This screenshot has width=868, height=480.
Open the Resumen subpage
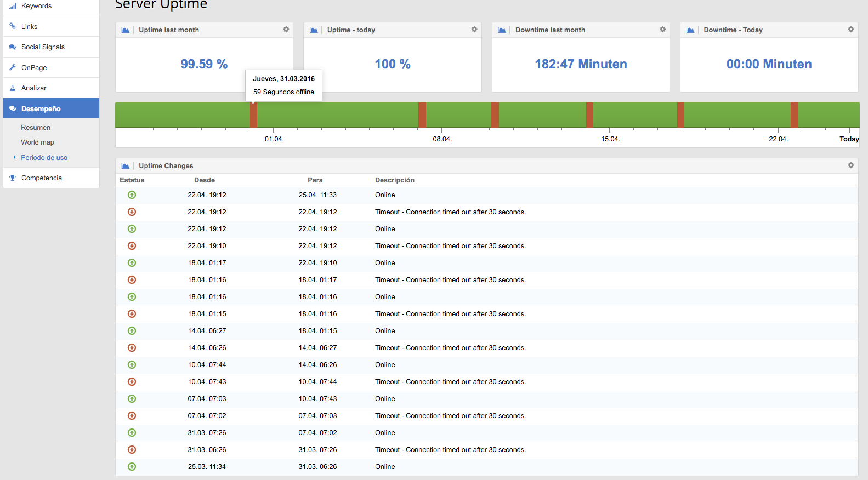(36, 128)
